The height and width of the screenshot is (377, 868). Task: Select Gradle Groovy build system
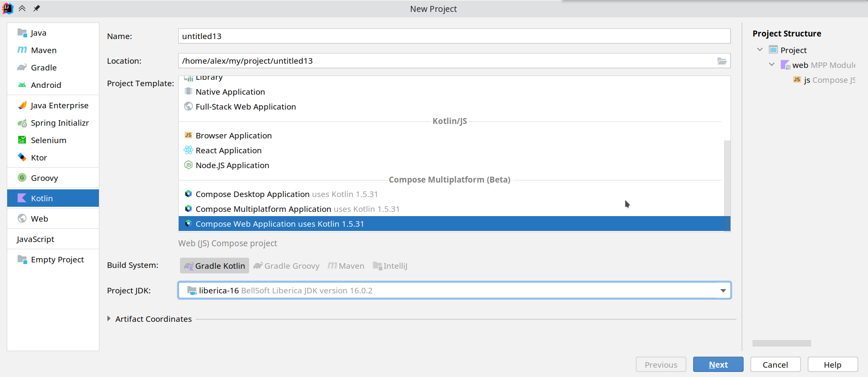click(x=287, y=266)
